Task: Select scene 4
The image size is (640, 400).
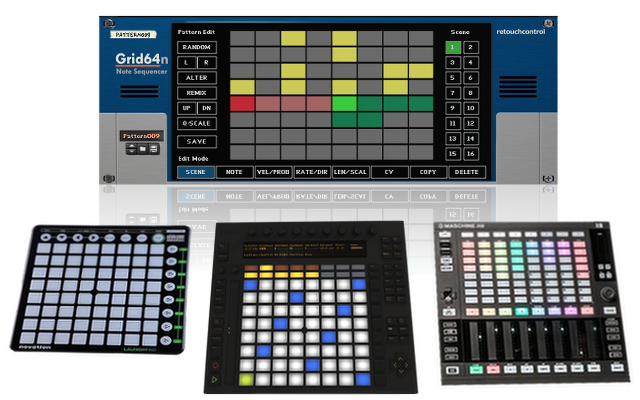Action: tap(471, 62)
